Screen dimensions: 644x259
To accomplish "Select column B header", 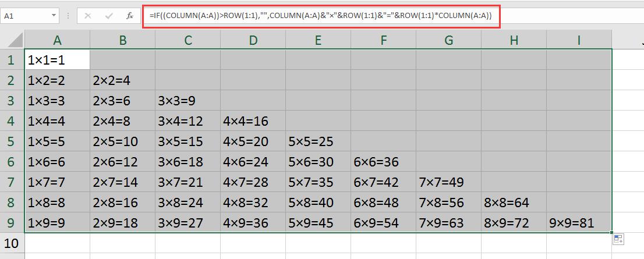I will point(122,40).
